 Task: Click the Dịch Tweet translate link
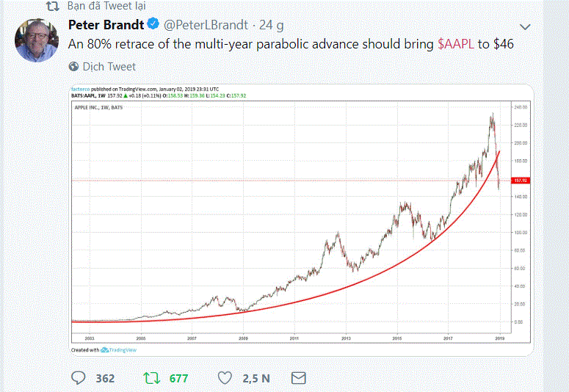(x=109, y=66)
